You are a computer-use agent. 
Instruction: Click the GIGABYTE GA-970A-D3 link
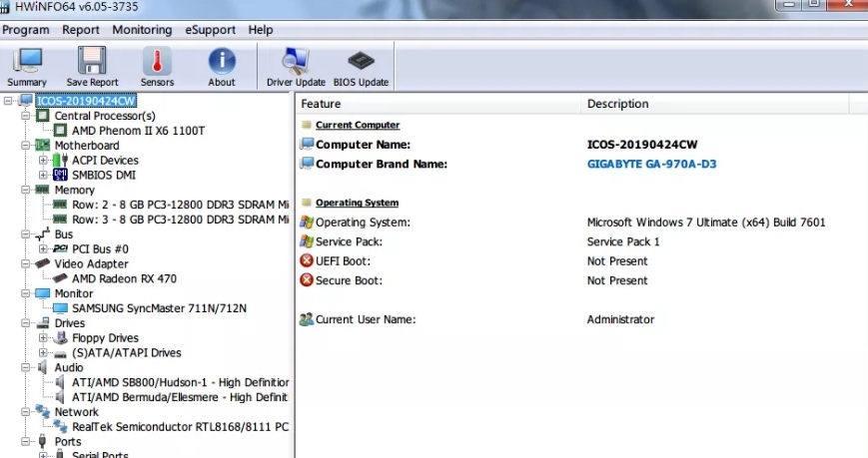[x=651, y=164]
